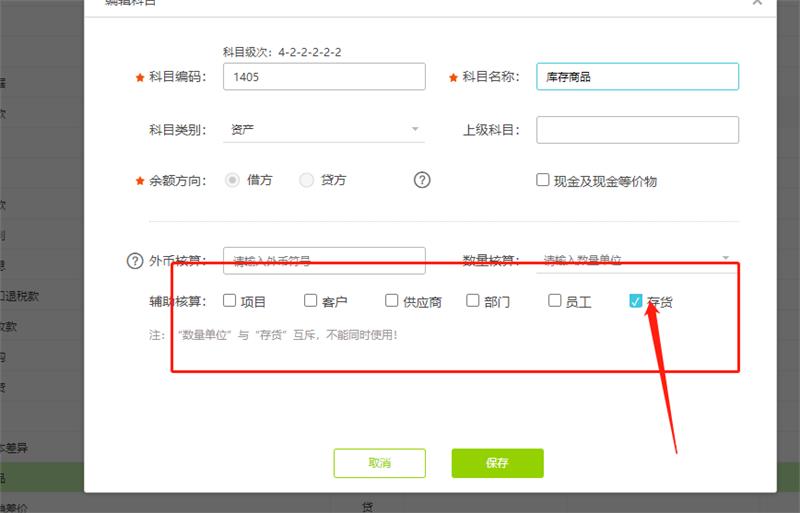Click the help icon beside 外币核算
Image resolution: width=800 pixels, height=513 pixels.
(x=135, y=261)
